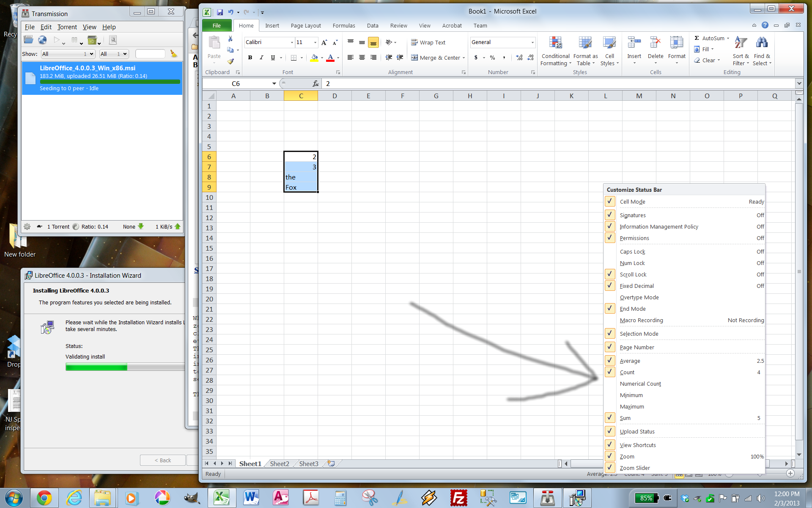This screenshot has height=508, width=812.
Task: Open Conditional Formatting
Action: click(555, 51)
